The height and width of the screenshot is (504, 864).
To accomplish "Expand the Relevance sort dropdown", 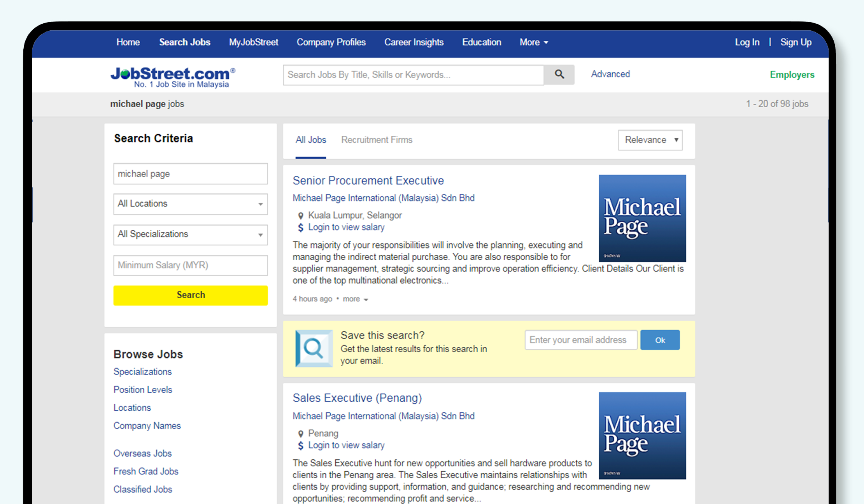I will pyautogui.click(x=650, y=140).
